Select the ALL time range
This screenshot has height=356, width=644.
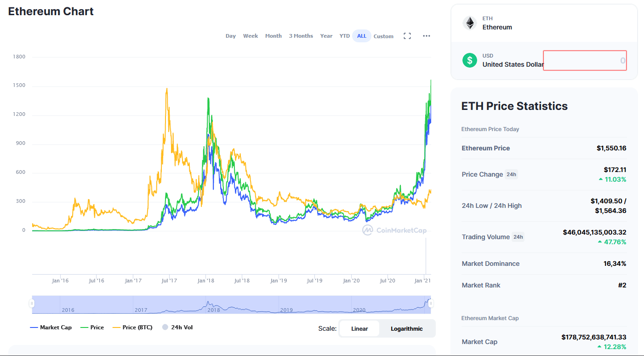click(362, 36)
